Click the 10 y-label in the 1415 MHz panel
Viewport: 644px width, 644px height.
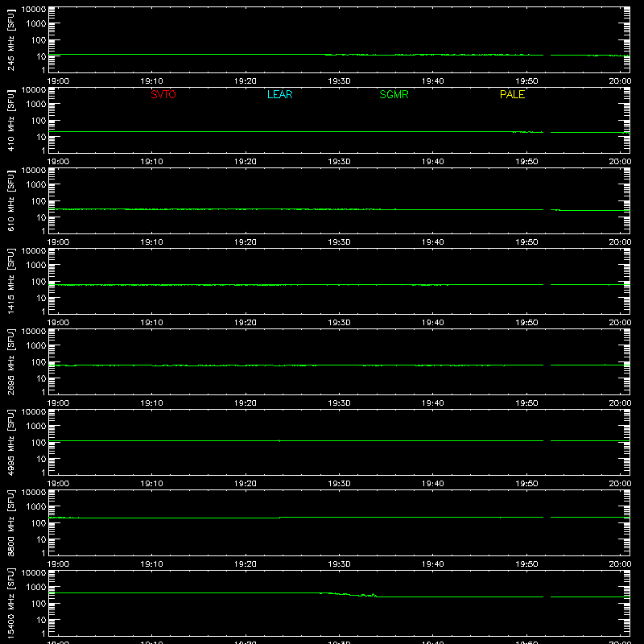[x=41, y=298]
